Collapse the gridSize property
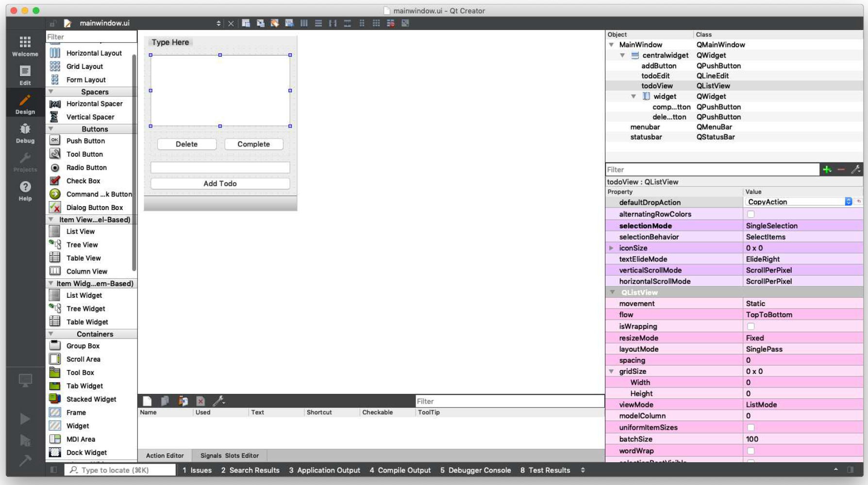Screen dimensions: 868x485 click(612, 371)
